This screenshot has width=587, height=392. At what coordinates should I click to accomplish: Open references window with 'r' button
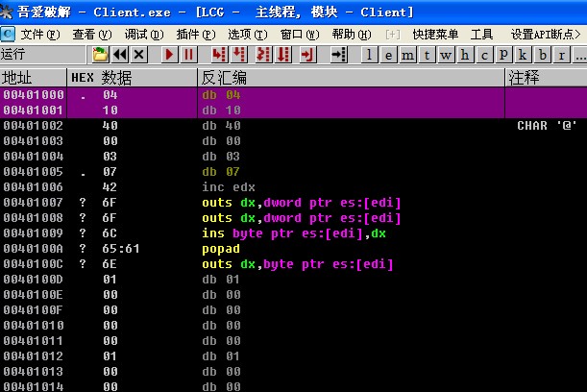point(562,55)
